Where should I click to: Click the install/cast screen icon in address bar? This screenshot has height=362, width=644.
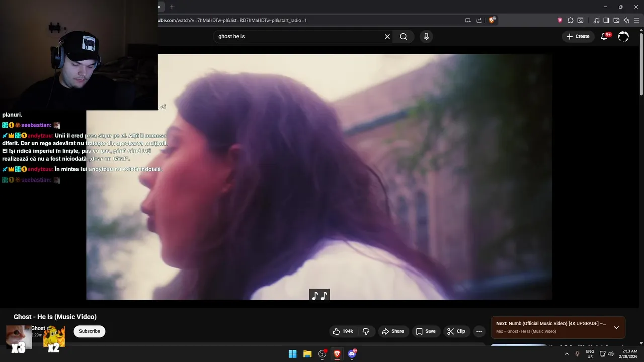[468, 20]
